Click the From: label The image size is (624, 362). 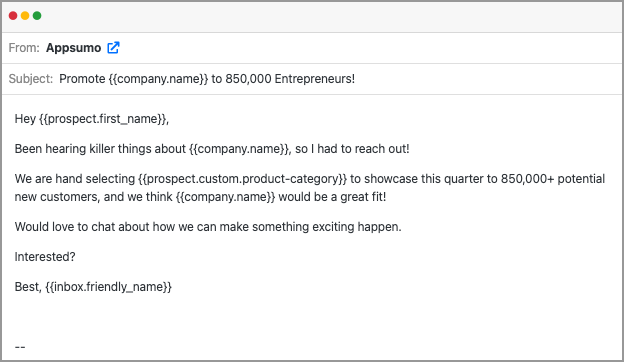pos(24,48)
